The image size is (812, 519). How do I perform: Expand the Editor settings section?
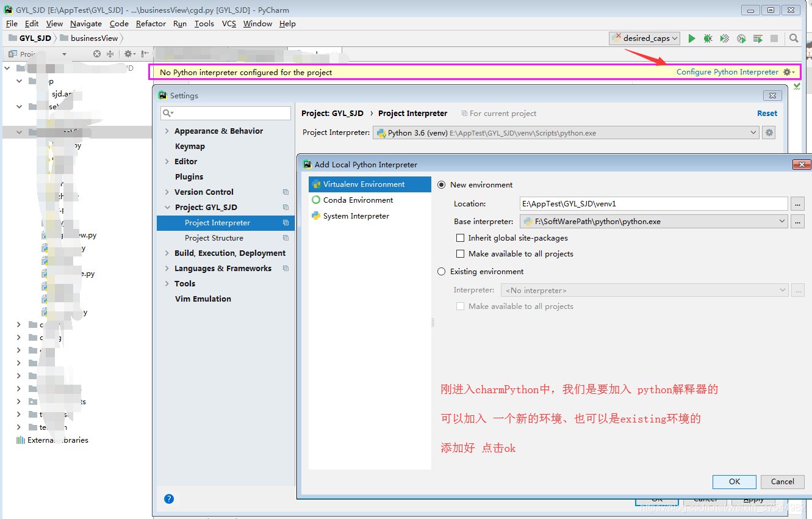click(x=167, y=162)
